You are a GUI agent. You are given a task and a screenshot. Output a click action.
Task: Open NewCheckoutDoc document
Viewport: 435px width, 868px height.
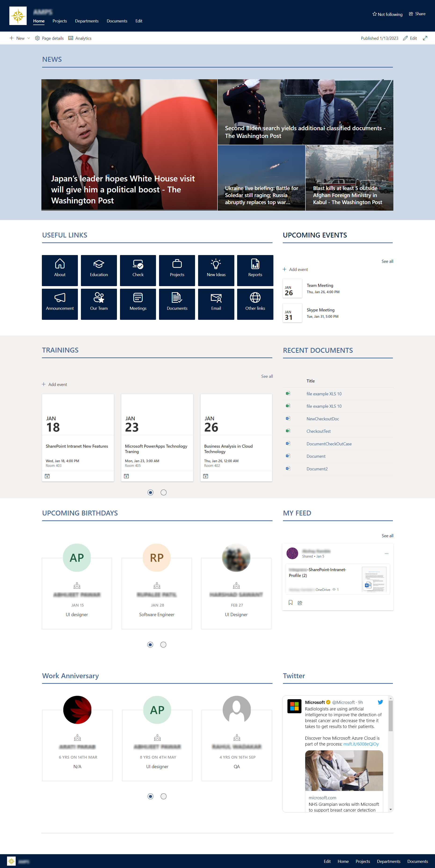pyautogui.click(x=323, y=418)
